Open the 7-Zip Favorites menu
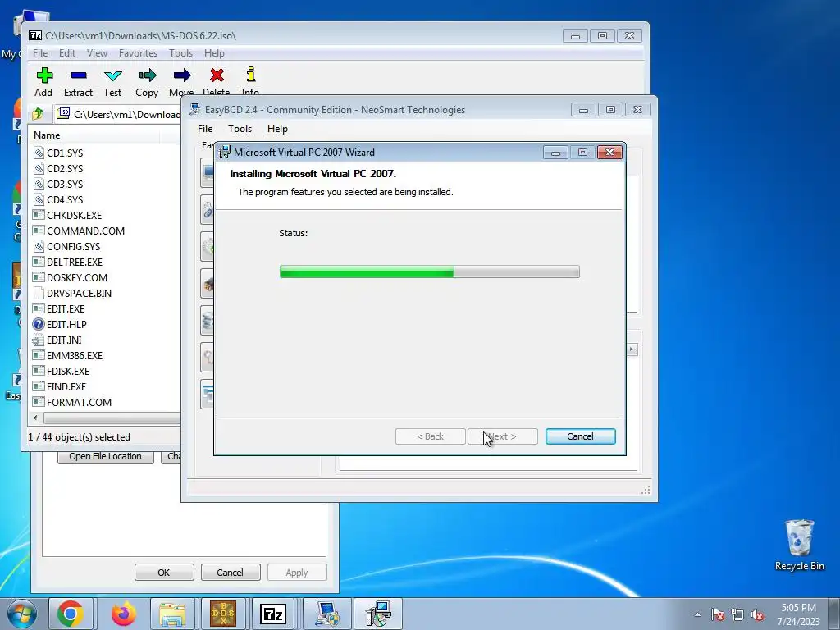This screenshot has width=840, height=630. (x=138, y=53)
